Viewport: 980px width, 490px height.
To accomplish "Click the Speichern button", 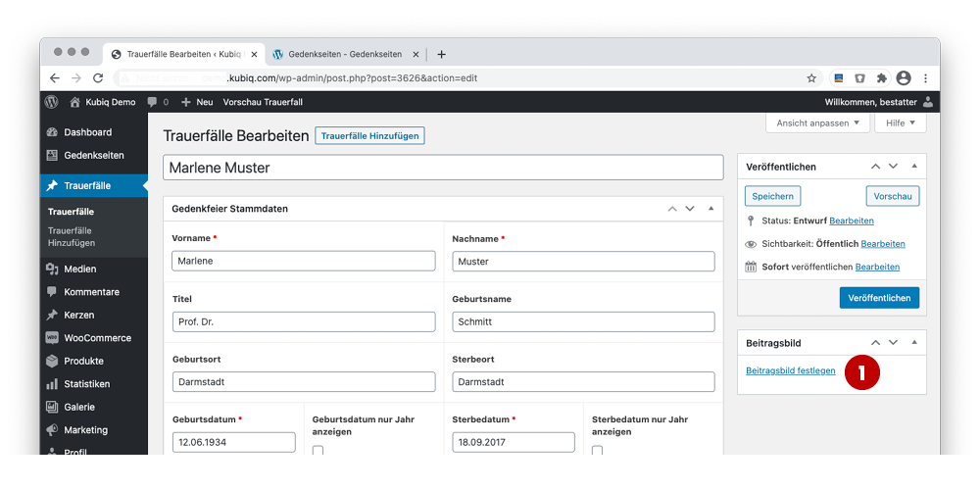I will click(x=772, y=196).
